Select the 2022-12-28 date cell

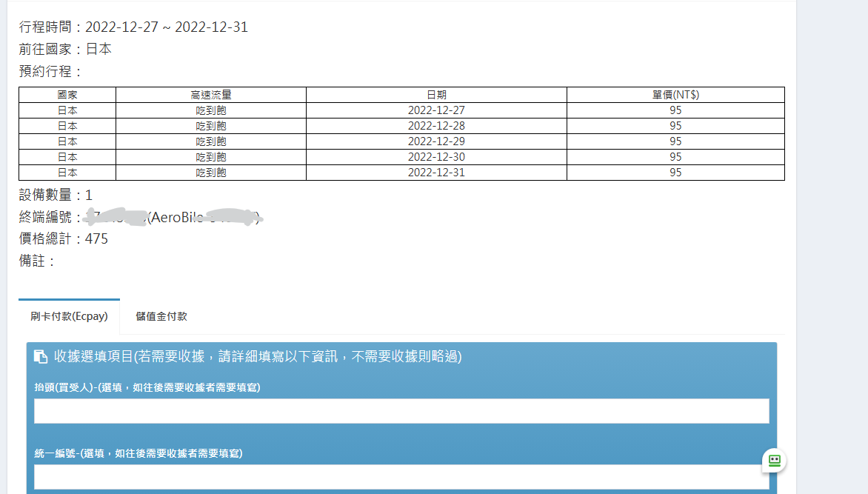436,126
